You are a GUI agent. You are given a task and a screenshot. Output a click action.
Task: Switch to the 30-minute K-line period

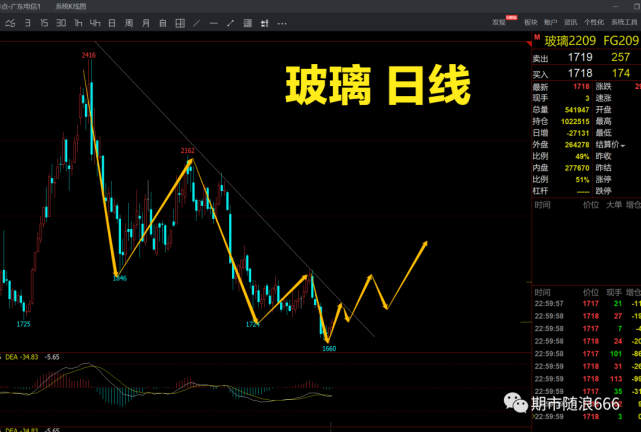61,23
